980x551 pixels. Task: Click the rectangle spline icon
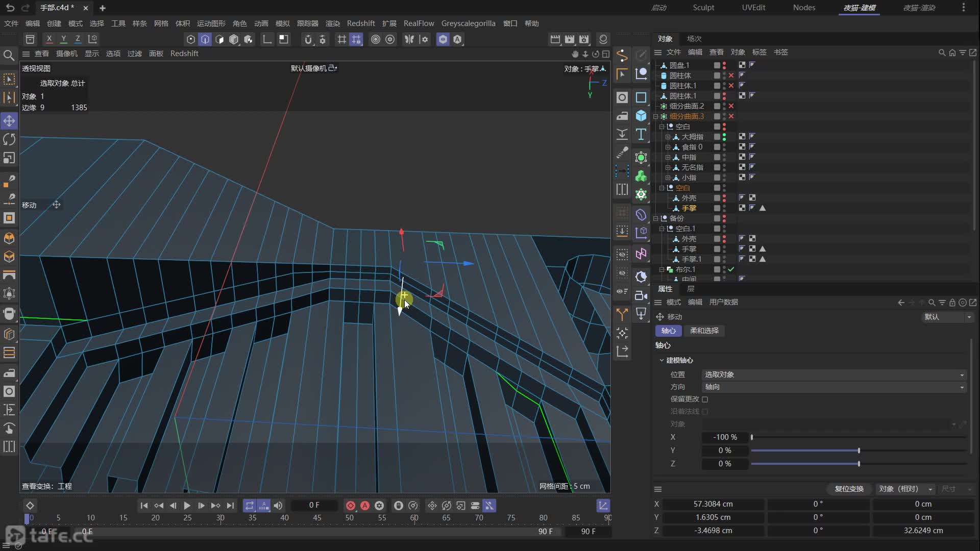tap(641, 97)
